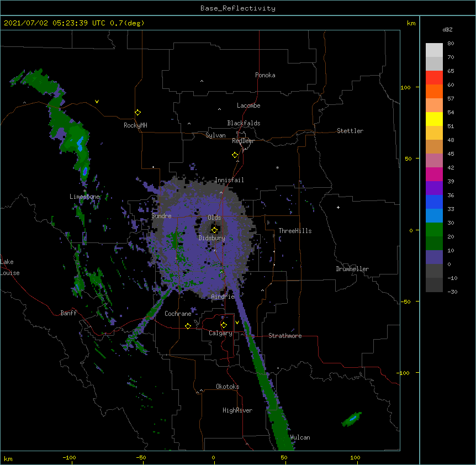Click the white plus marker north of Drumheller
The image size is (476, 465).
(338, 207)
